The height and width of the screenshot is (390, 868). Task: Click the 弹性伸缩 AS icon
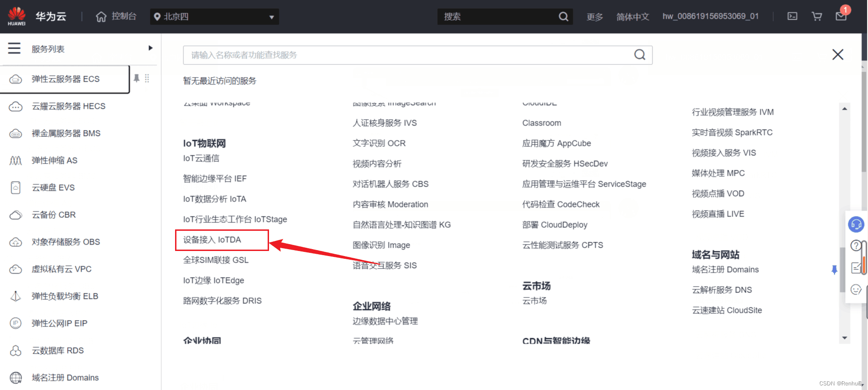tap(16, 161)
